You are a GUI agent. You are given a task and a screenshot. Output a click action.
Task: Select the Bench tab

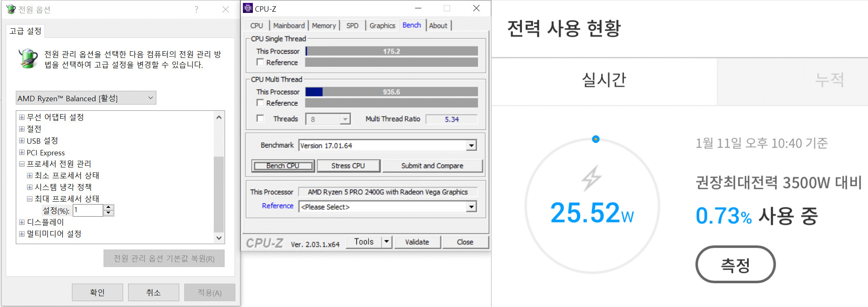[412, 25]
